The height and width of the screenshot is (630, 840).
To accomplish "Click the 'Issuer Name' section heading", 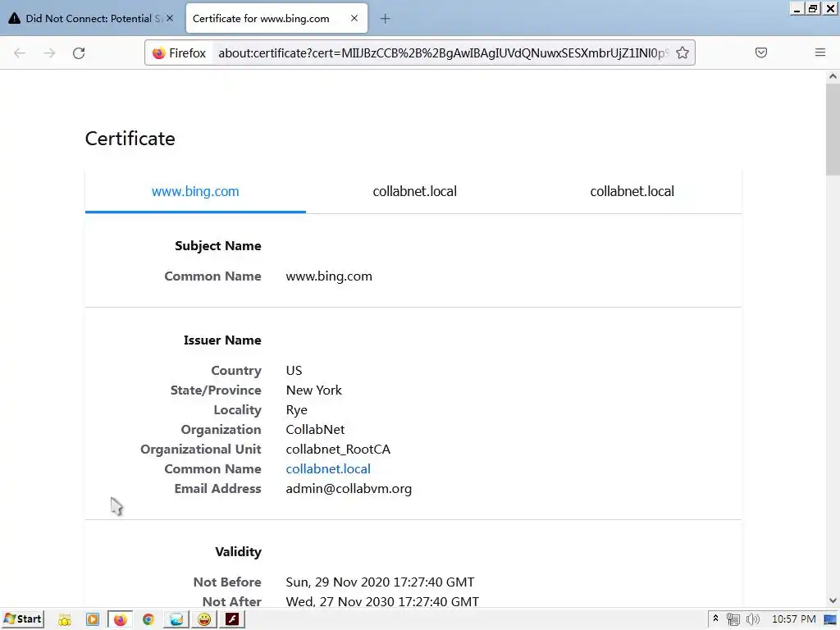I will [x=222, y=340].
